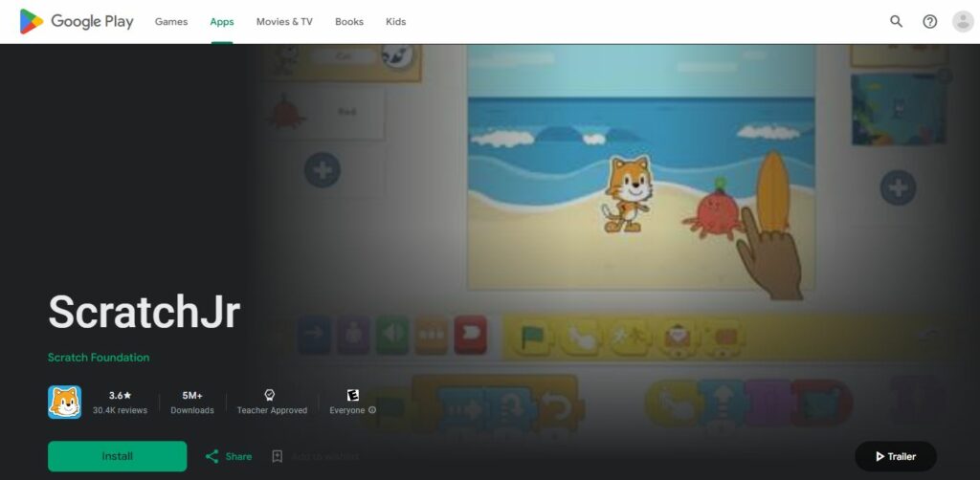Open the account profile avatar
This screenshot has width=980, height=480.
pyautogui.click(x=963, y=22)
